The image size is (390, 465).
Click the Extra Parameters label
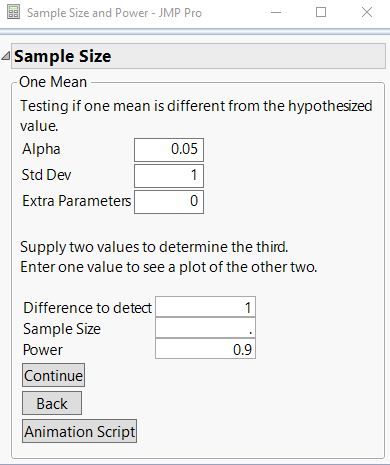point(77,201)
